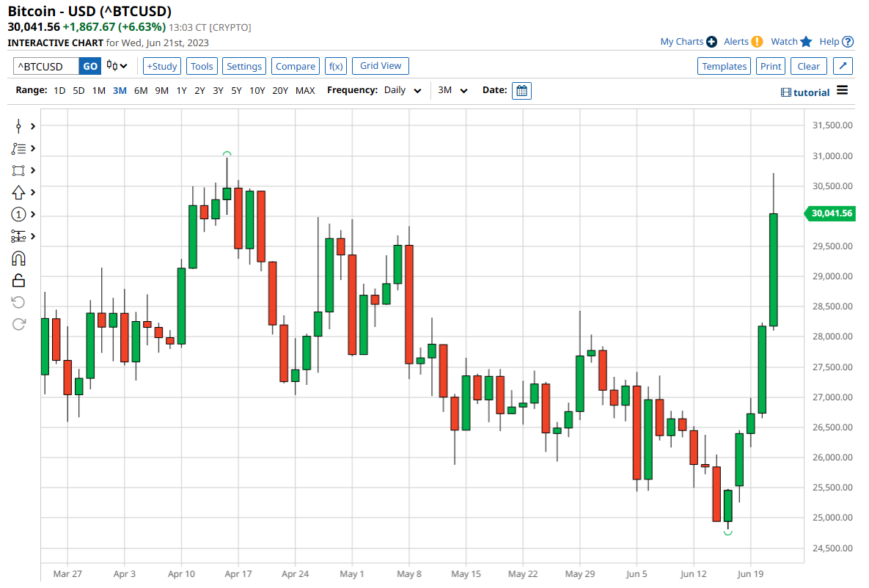Focus the ^BTCUSD symbol input field
869x588 pixels.
46,66
